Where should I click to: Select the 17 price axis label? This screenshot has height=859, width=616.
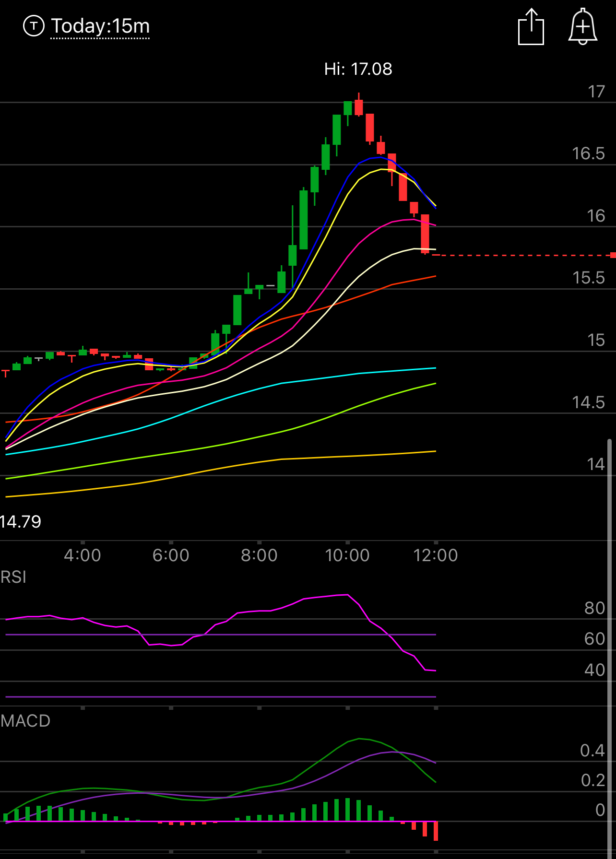point(596,92)
